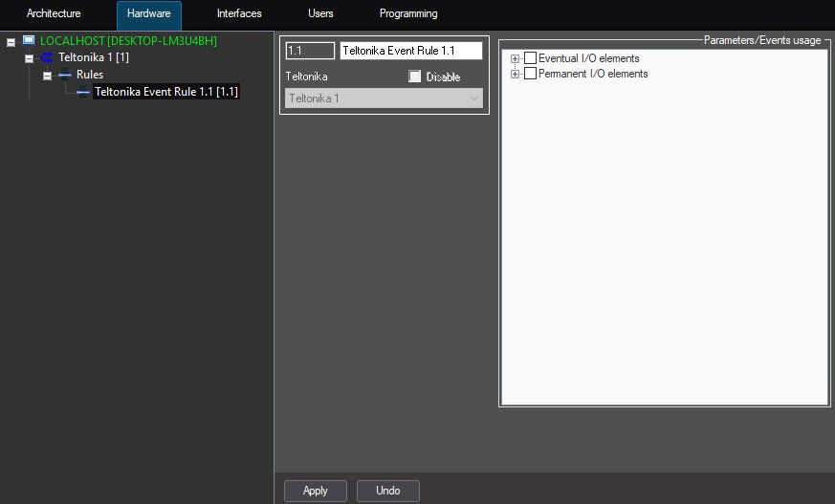Screen dimensions: 835x504
Task: Click the Teltonika Event Rule 1.1 name field
Action: tap(411, 51)
